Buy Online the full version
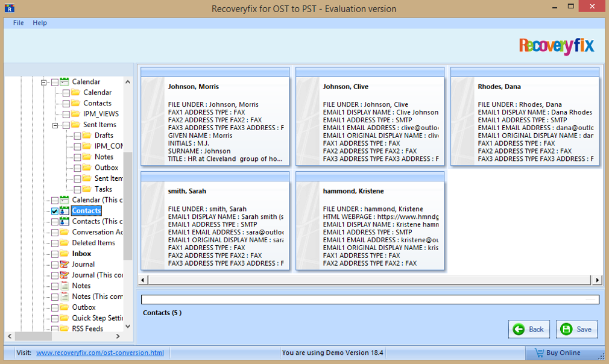 pyautogui.click(x=563, y=353)
